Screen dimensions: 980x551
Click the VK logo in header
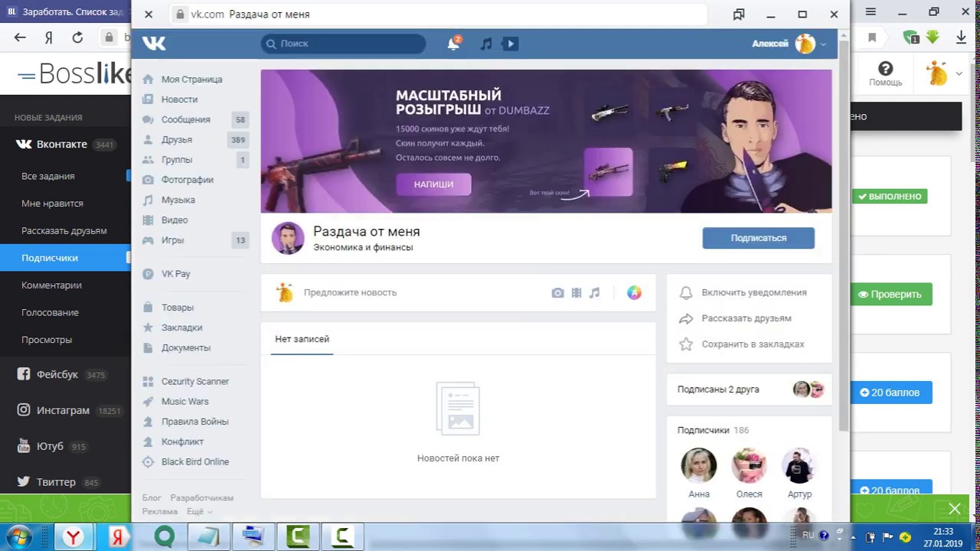click(154, 44)
